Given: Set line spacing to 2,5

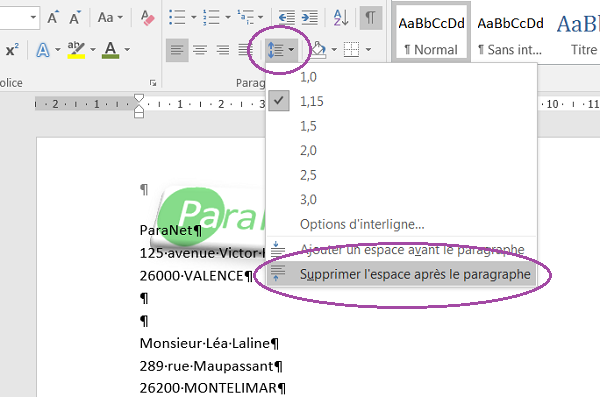Looking at the screenshot, I should click(402, 175).
